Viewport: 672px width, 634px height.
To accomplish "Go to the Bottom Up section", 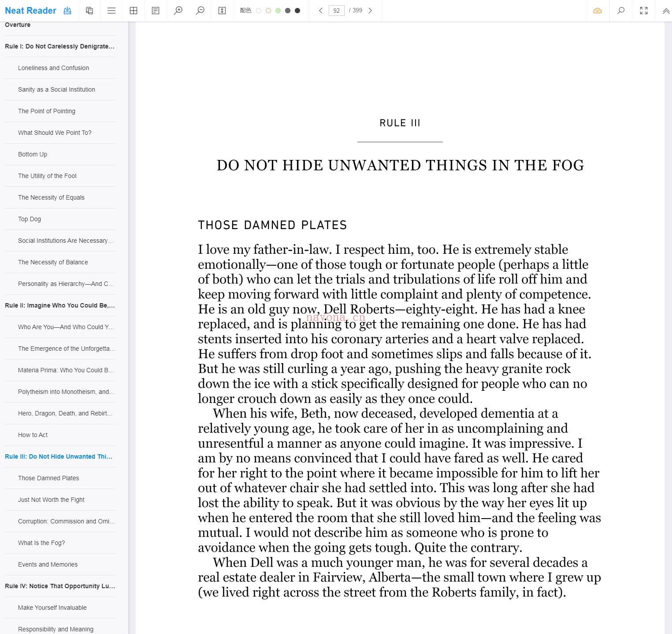I will (33, 154).
